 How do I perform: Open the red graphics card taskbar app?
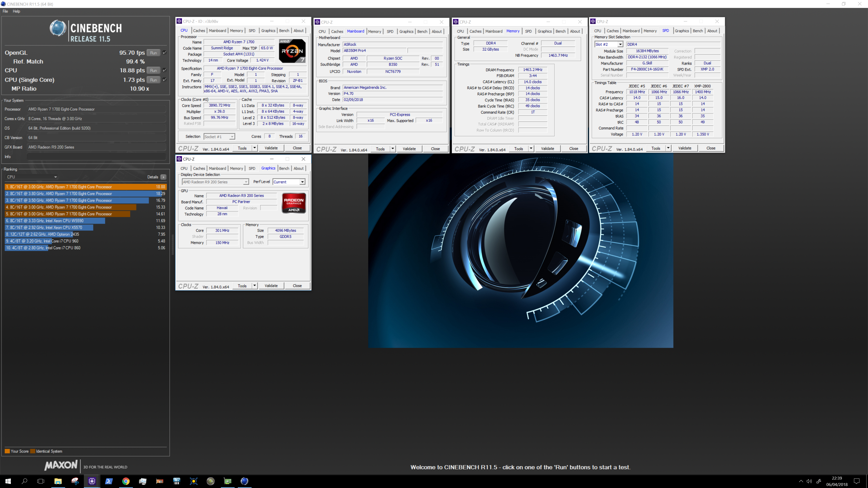pyautogui.click(x=160, y=481)
